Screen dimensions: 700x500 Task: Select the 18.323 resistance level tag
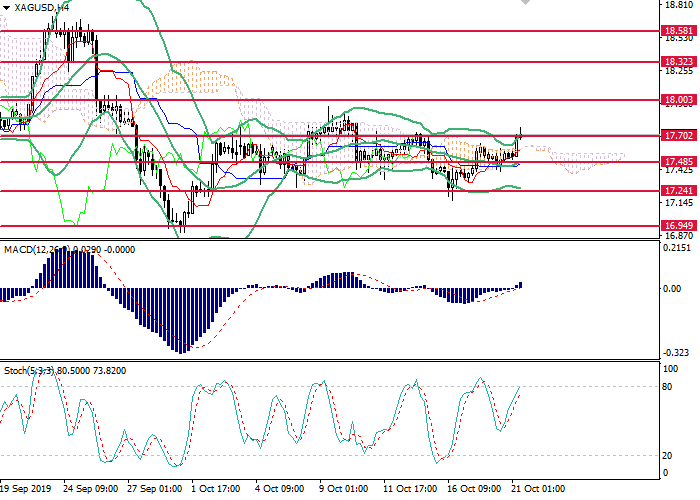tap(677, 62)
